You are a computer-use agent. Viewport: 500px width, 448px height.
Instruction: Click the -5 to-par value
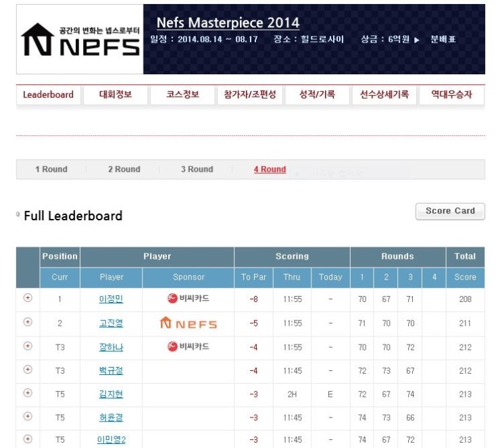coord(253,323)
